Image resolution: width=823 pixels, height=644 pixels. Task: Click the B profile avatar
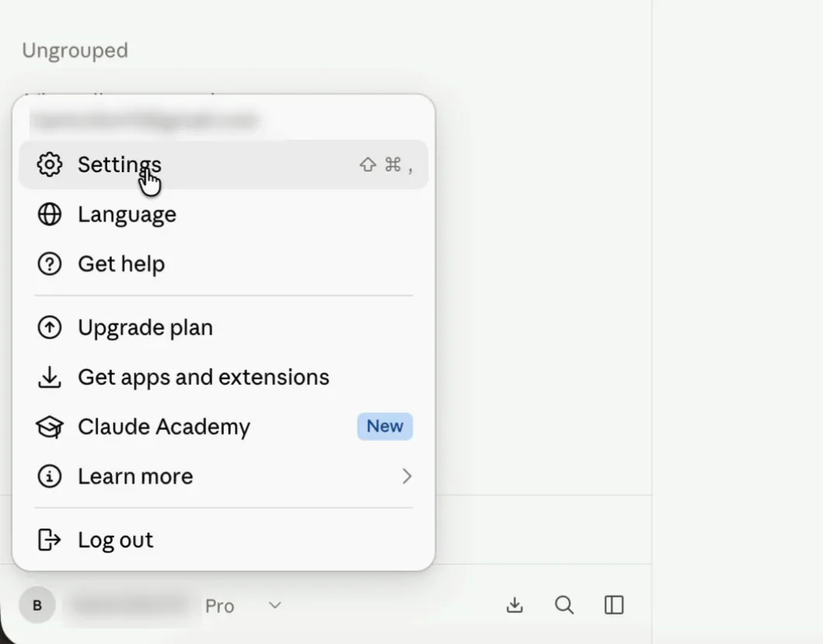(37, 605)
